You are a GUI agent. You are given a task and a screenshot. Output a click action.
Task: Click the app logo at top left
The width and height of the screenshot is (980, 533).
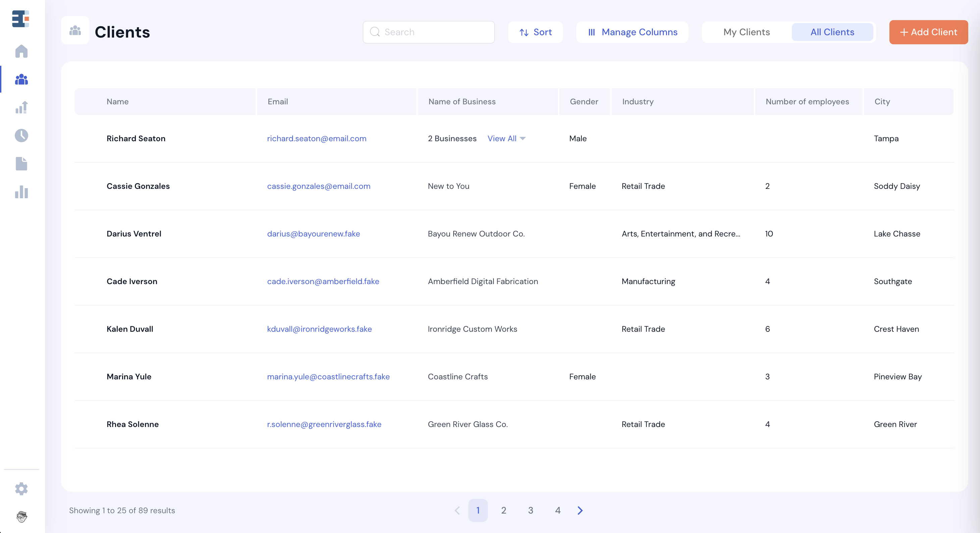click(x=21, y=19)
